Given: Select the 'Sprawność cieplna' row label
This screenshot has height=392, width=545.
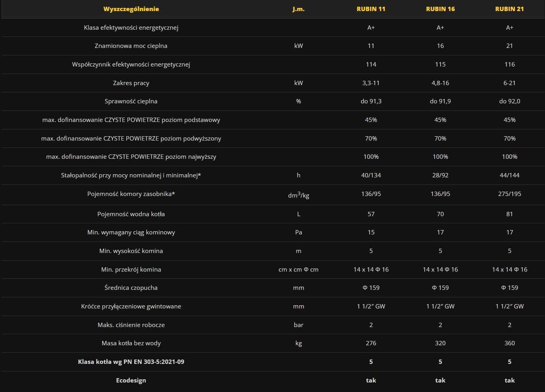Looking at the screenshot, I should 131,101.
